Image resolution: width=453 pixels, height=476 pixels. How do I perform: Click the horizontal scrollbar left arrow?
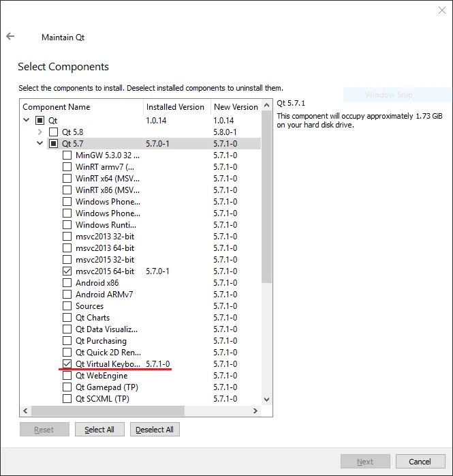coord(25,411)
